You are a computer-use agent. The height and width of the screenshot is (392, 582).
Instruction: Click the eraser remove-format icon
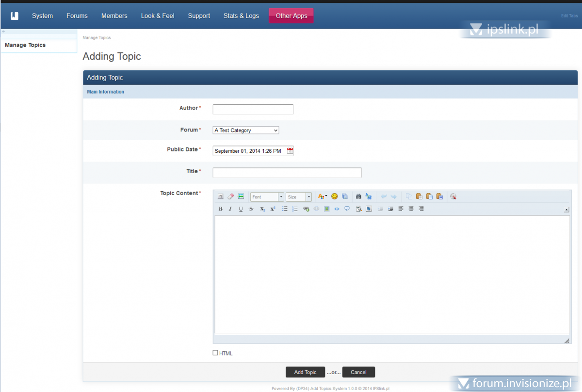[230, 196]
